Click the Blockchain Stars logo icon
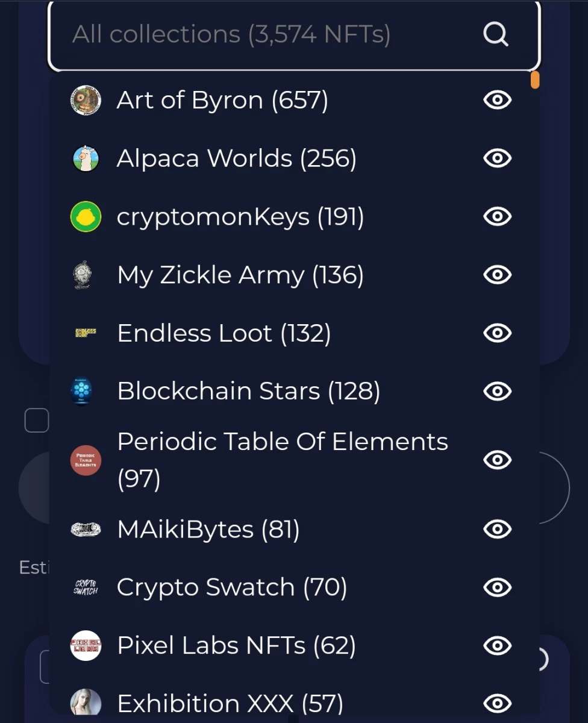The height and width of the screenshot is (723, 588). tap(81, 392)
